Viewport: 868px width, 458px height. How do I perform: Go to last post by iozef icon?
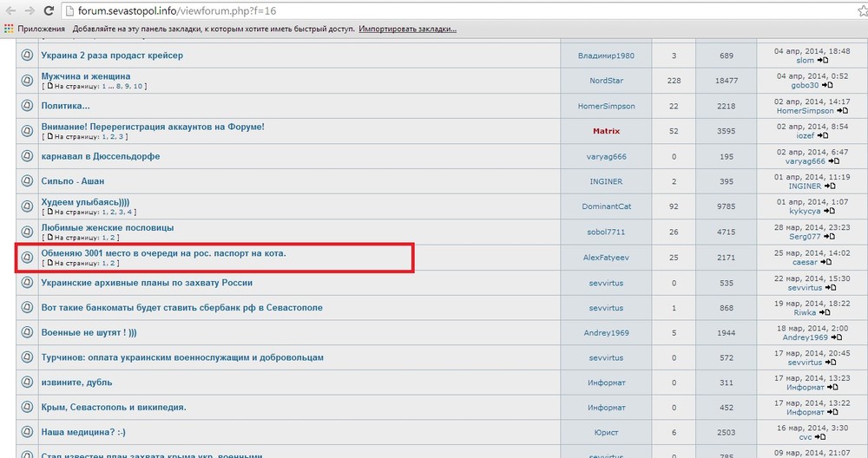tap(823, 135)
